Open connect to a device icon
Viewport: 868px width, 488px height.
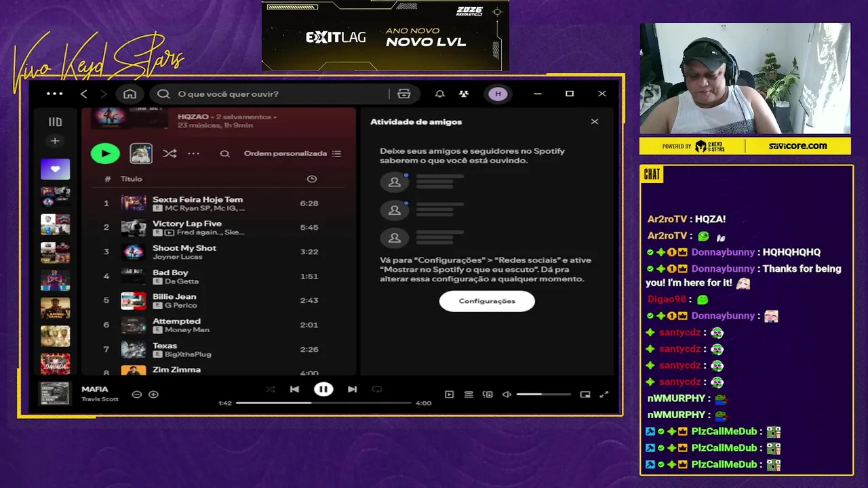488,394
